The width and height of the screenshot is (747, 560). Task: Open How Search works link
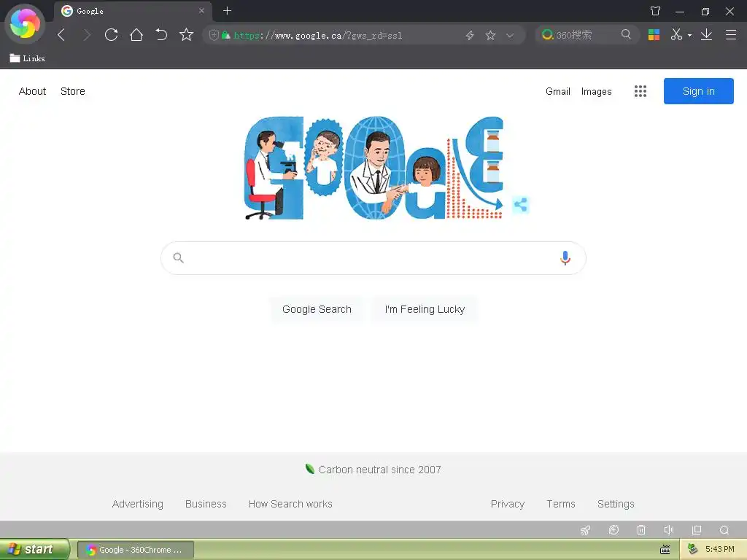[290, 504]
